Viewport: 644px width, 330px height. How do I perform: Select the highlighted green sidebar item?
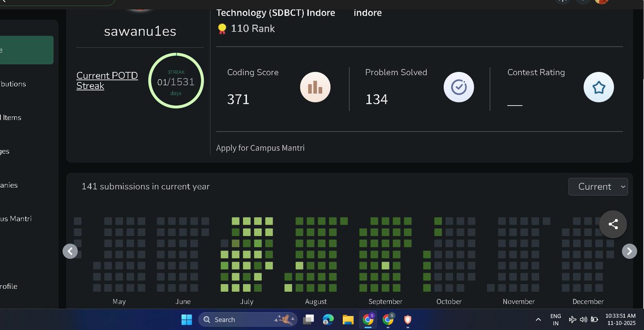(26, 50)
